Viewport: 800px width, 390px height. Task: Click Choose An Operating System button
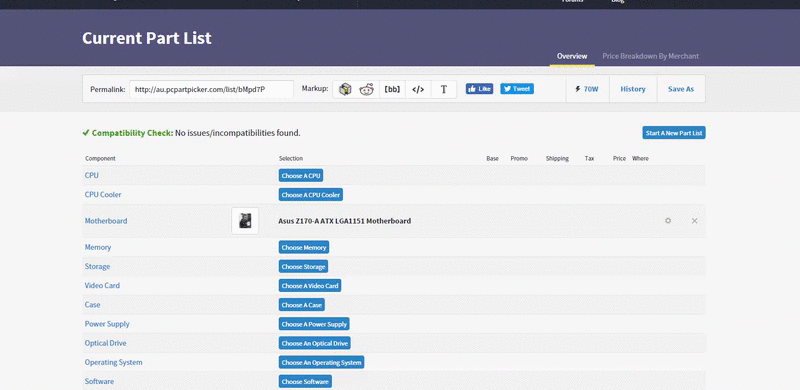click(x=321, y=362)
